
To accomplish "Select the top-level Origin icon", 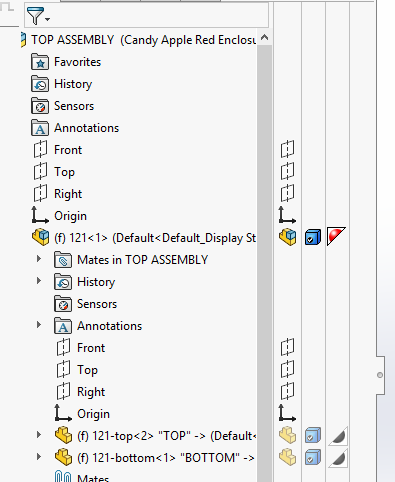I will coord(40,215).
